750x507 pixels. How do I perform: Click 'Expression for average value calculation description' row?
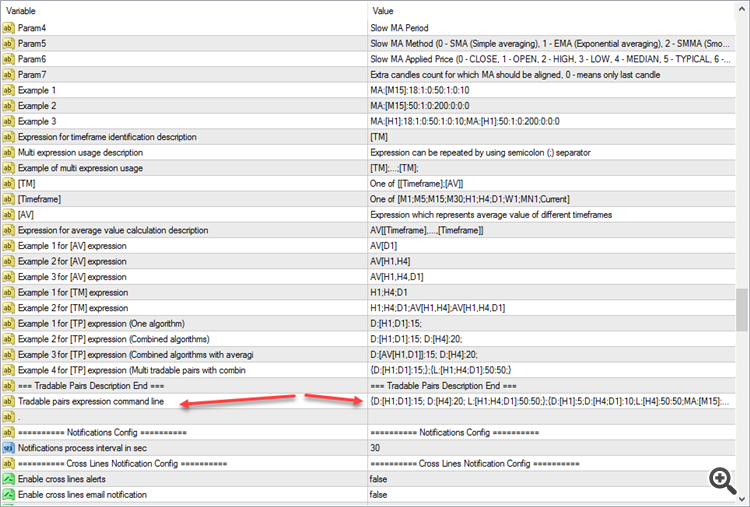point(368,230)
